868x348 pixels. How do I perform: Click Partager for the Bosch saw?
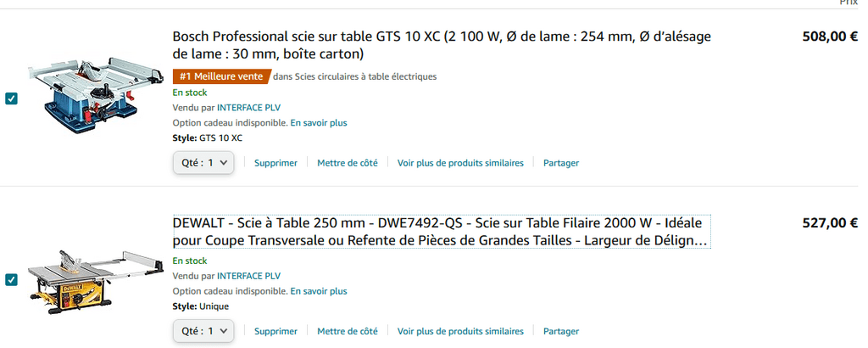coord(561,163)
